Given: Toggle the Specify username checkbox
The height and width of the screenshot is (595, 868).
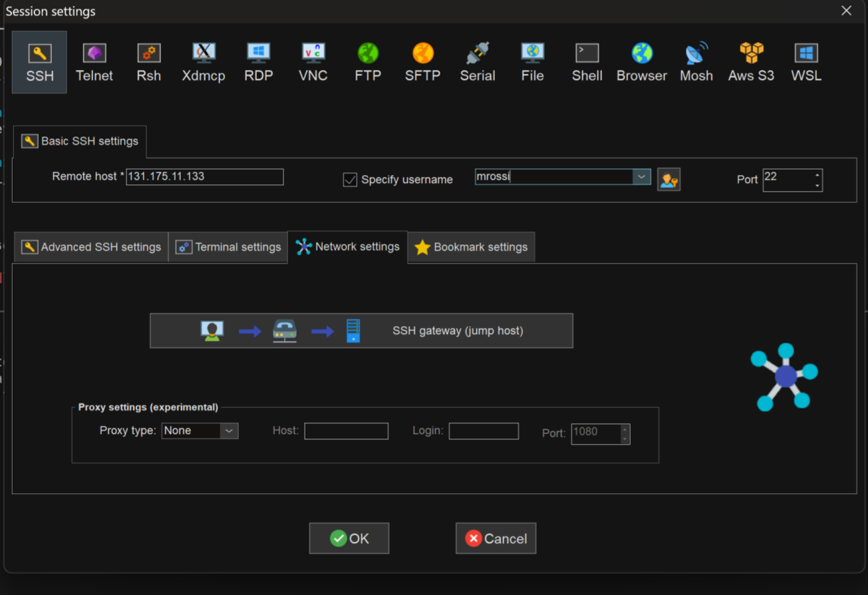Looking at the screenshot, I should [x=350, y=180].
